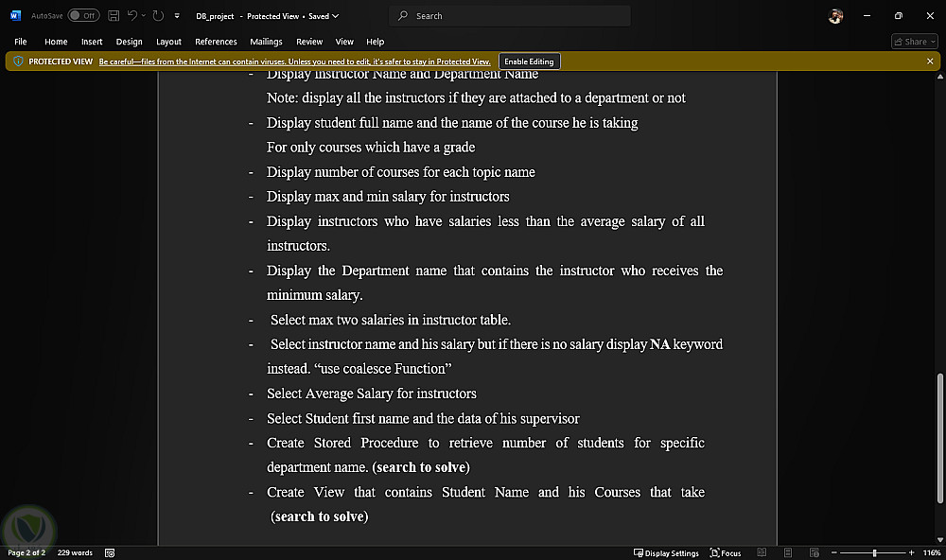Screen dimensions: 946x560
Task: Click the user account profile picture
Action: point(835,16)
